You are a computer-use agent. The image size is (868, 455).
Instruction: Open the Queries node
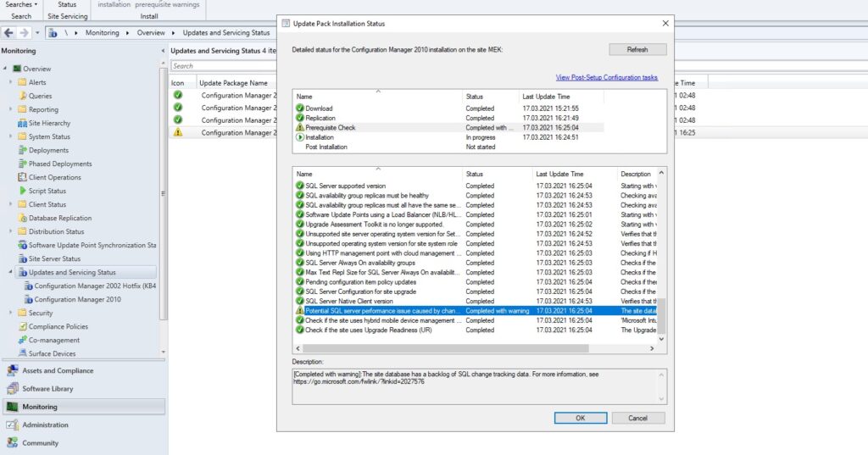pos(40,96)
